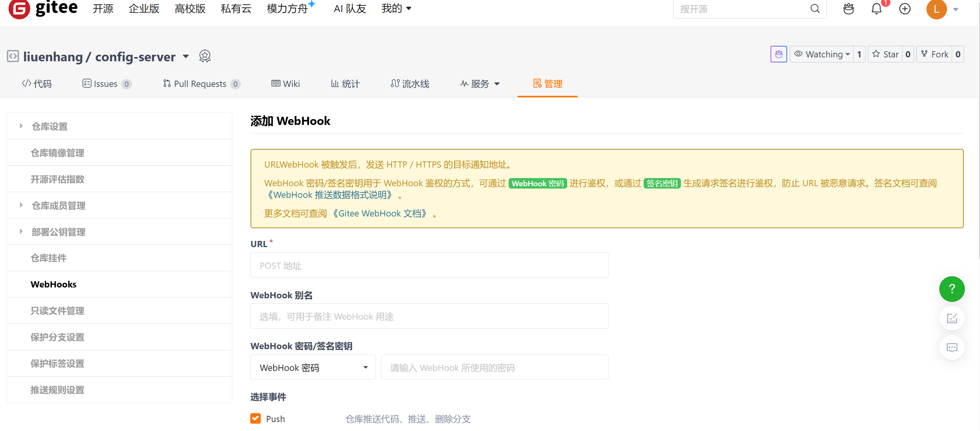Open the liuenhang owner link

53,57
